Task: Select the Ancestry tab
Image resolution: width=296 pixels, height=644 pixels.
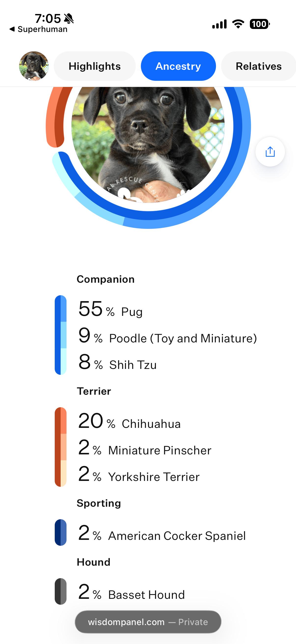Action: pyautogui.click(x=178, y=66)
